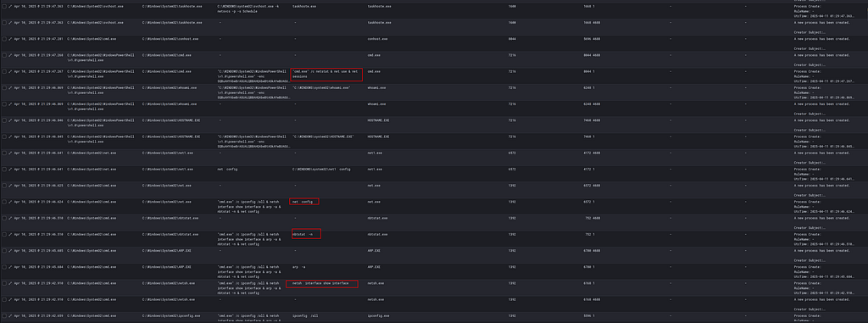Expand the 46.641 row with net1 config command
The width and height of the screenshot is (868, 323).
click(x=10, y=169)
